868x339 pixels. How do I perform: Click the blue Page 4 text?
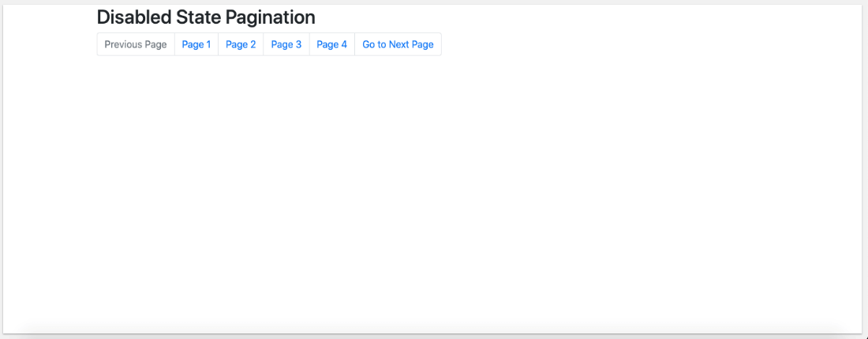pyautogui.click(x=331, y=44)
